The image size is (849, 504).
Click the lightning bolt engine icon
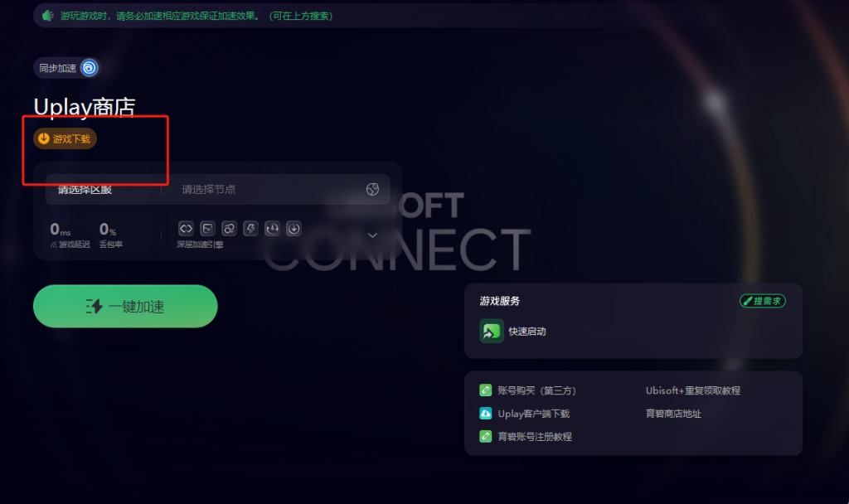point(250,229)
